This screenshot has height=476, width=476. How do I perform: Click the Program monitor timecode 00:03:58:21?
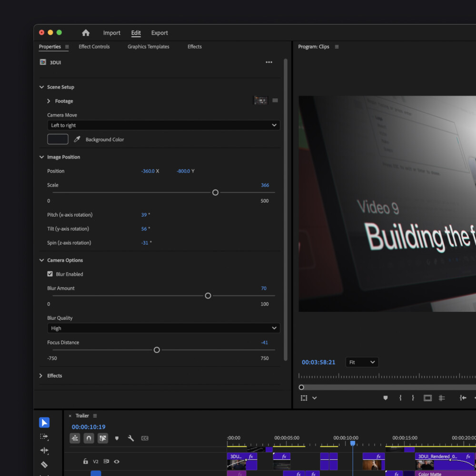(x=318, y=362)
